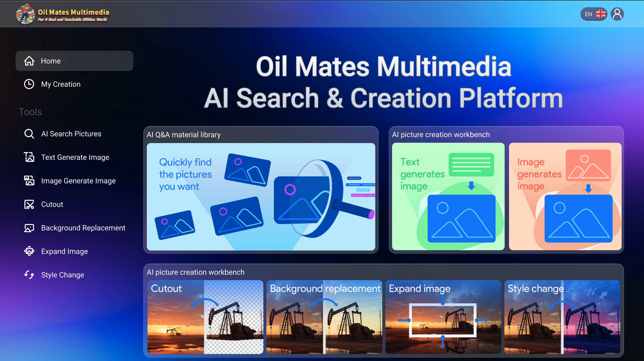Switch language using the EN selector

click(594, 14)
